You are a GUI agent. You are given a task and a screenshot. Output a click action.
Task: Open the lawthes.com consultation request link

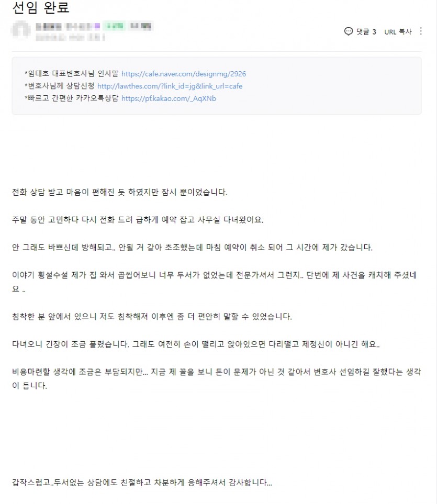pos(170,86)
